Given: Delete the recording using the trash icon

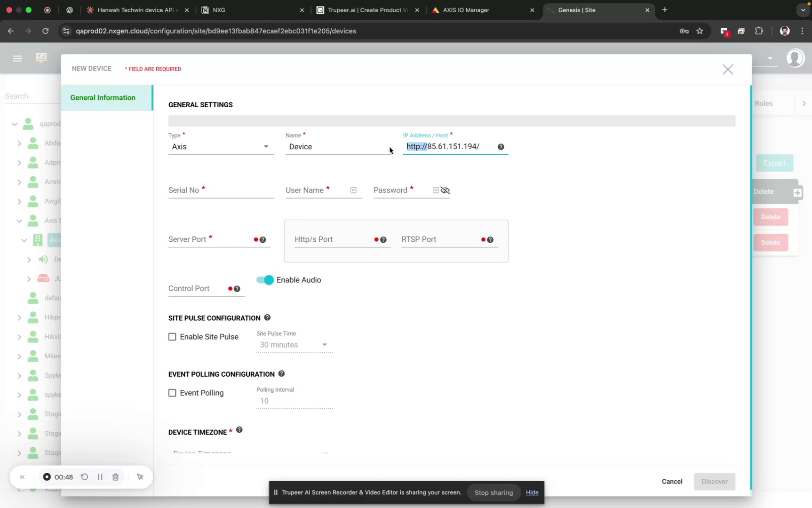Looking at the screenshot, I should tap(115, 476).
